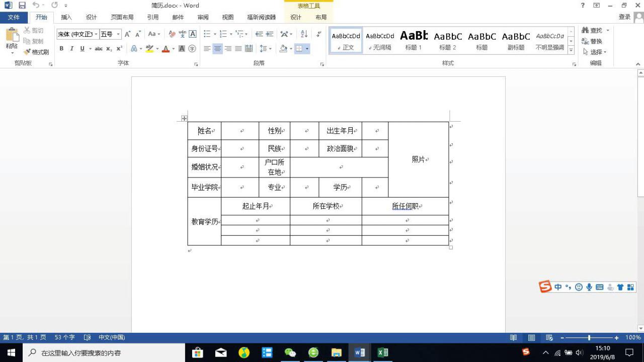Click the Character Border icon
The image size is (644, 362).
click(x=193, y=34)
